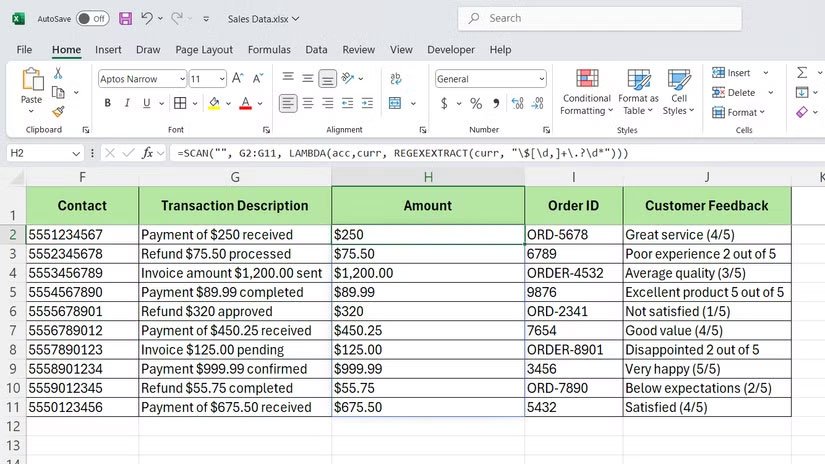Open the Page Layout tab
Viewport: 825px width, 464px height.
click(x=204, y=49)
